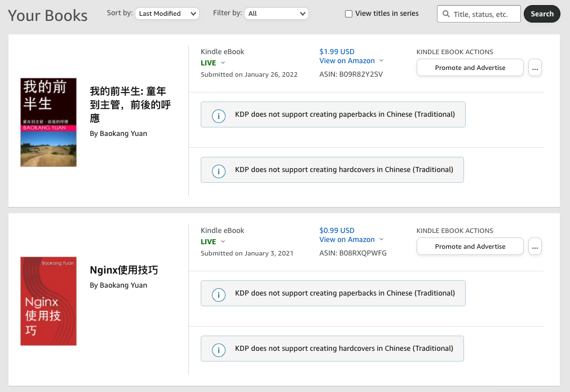570x392 pixels.
Task: Open the Sort by Last Modified dropdown
Action: [x=167, y=14]
